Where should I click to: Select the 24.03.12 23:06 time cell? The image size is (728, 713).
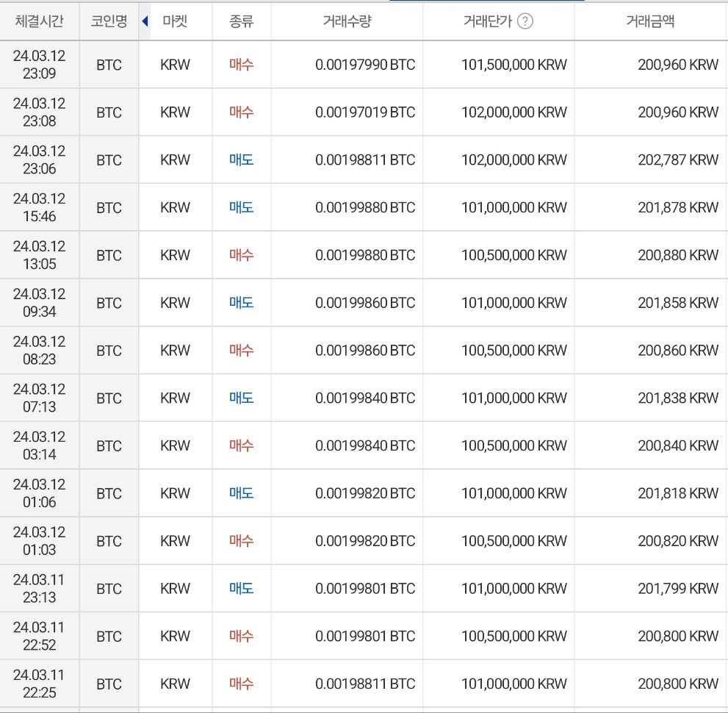[x=40, y=160]
